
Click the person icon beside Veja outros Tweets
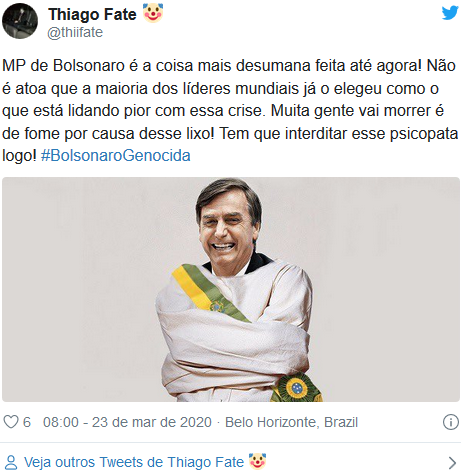[x=11, y=462]
